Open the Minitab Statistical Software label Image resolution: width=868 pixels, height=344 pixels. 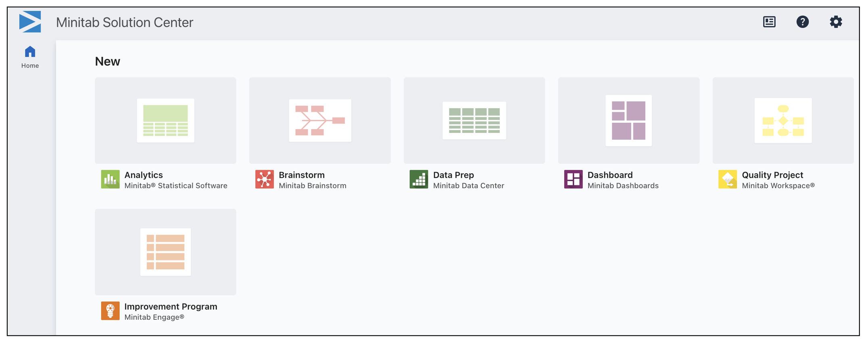point(176,186)
